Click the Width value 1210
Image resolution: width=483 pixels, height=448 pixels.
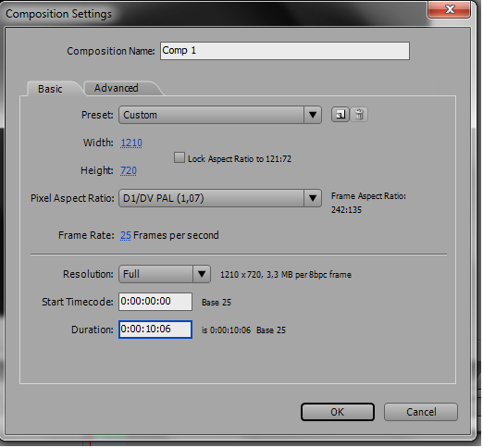click(131, 143)
